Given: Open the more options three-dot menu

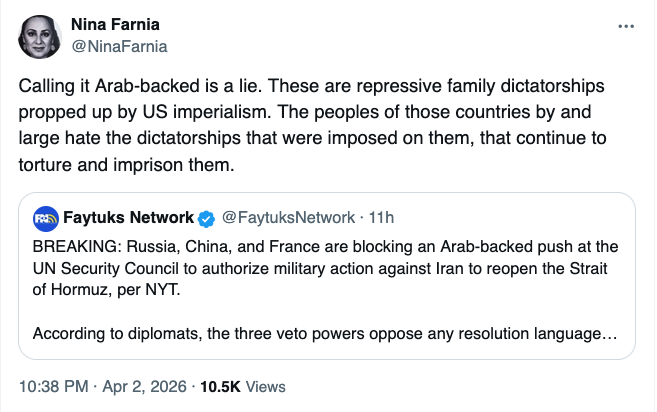Looking at the screenshot, I should (627, 26).
